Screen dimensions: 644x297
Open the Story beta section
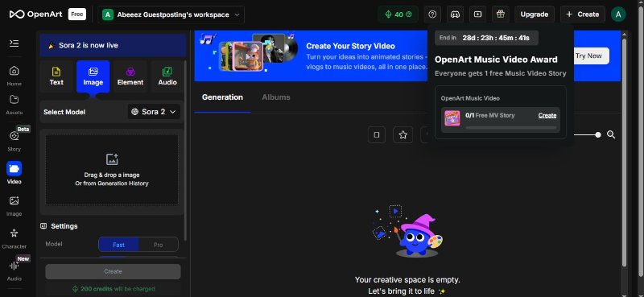14,141
